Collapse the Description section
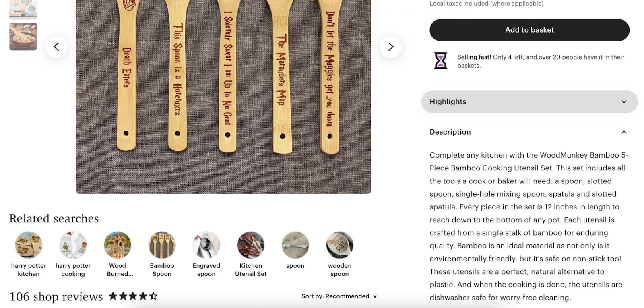 pos(529,132)
